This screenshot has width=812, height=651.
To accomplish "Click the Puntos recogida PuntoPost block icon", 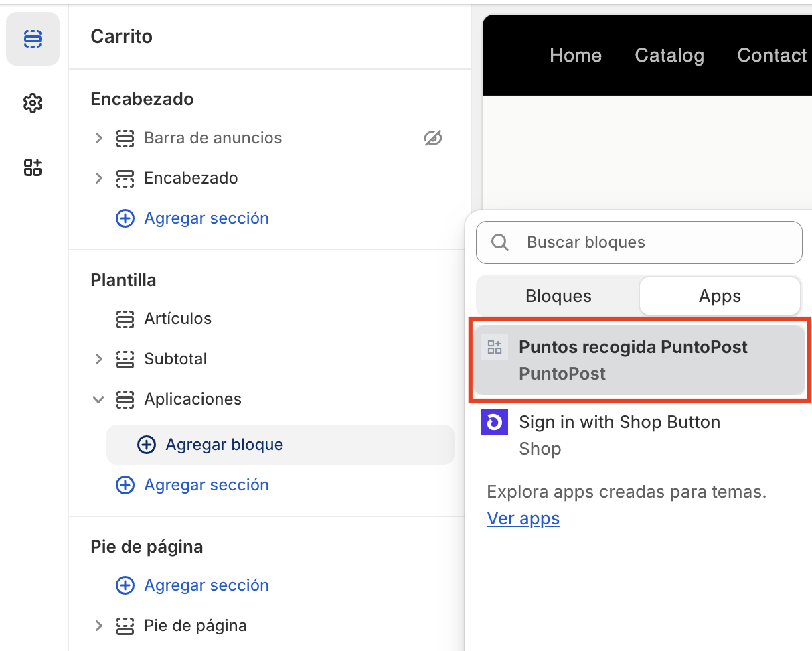I will 495,347.
